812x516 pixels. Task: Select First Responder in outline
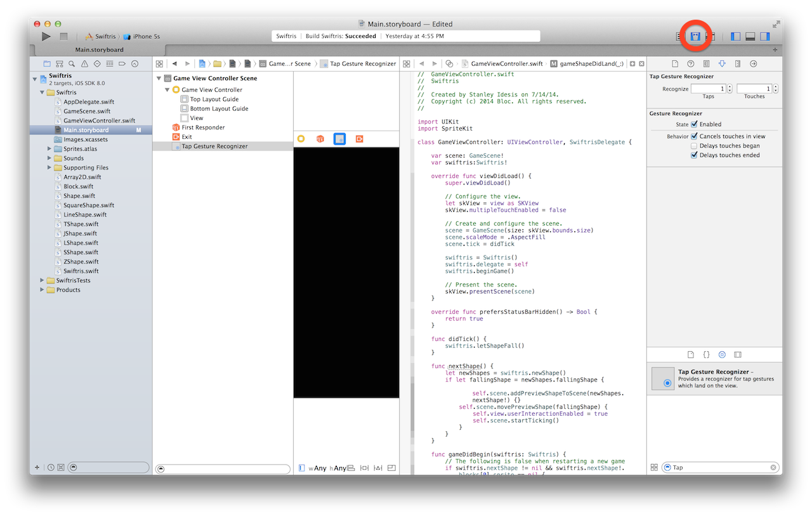[x=203, y=127]
